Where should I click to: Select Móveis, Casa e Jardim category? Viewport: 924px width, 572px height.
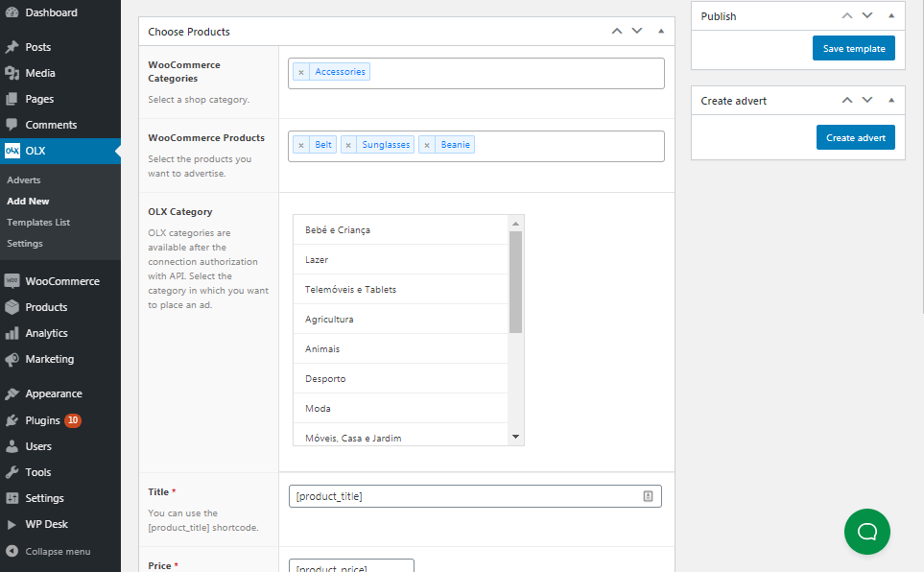(400, 435)
